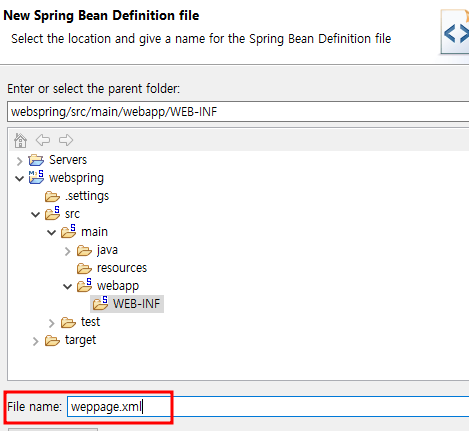Collapse the main folder node

click(x=51, y=233)
